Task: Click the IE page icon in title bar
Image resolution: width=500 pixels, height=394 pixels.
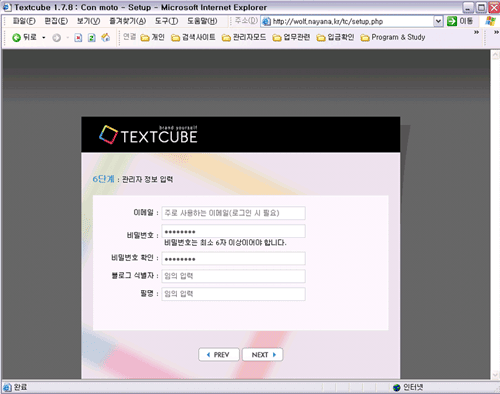Action: pos(7,7)
